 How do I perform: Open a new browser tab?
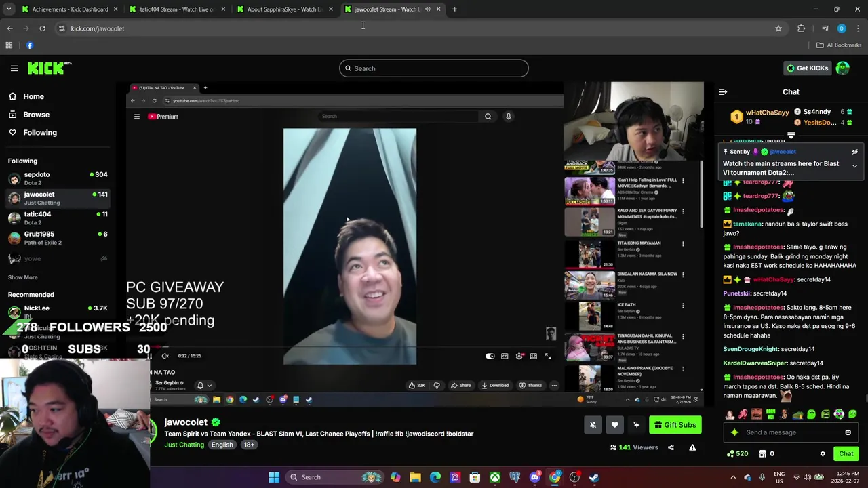click(x=454, y=9)
